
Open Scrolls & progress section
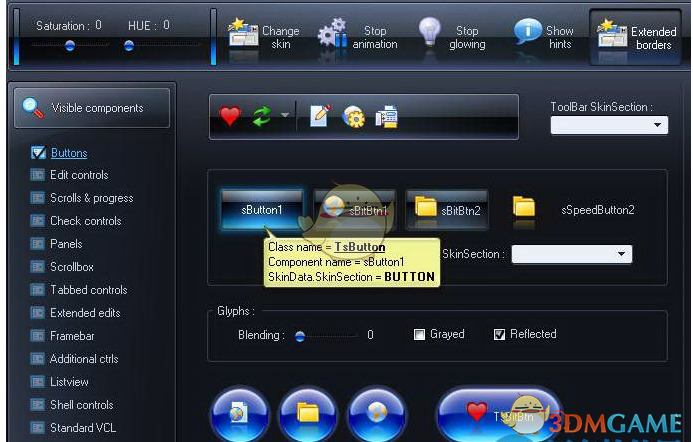[x=91, y=198]
